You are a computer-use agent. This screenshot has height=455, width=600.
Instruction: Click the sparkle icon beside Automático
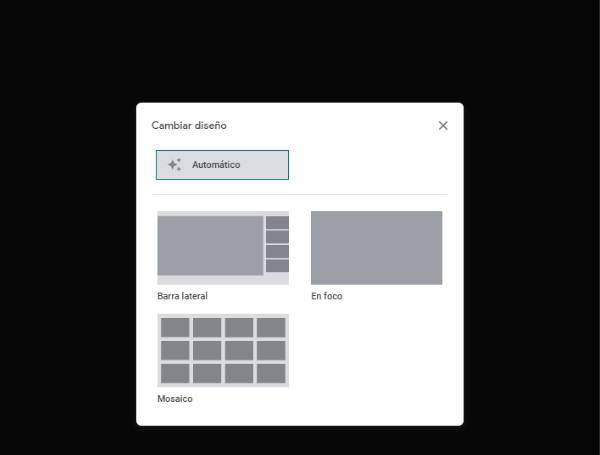point(175,165)
